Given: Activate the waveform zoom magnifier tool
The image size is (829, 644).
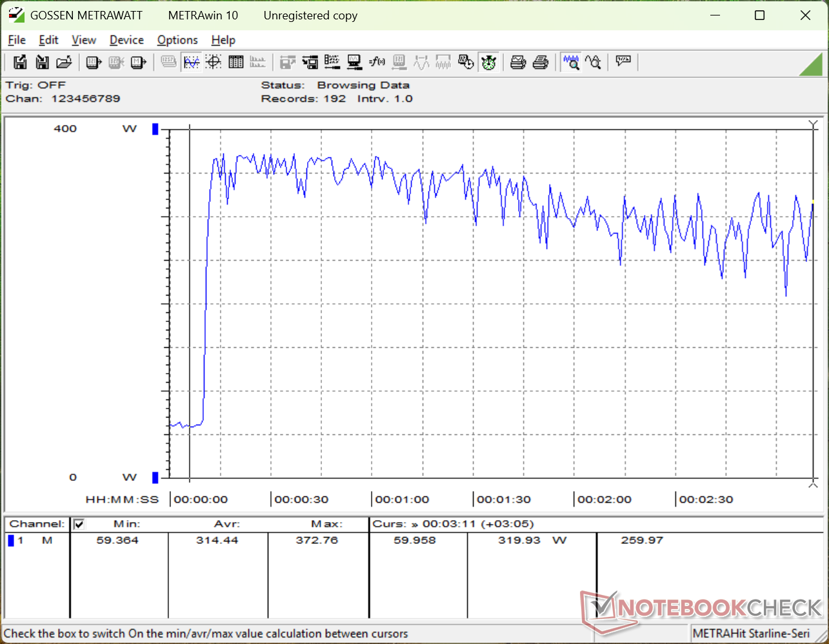Looking at the screenshot, I should [x=571, y=62].
